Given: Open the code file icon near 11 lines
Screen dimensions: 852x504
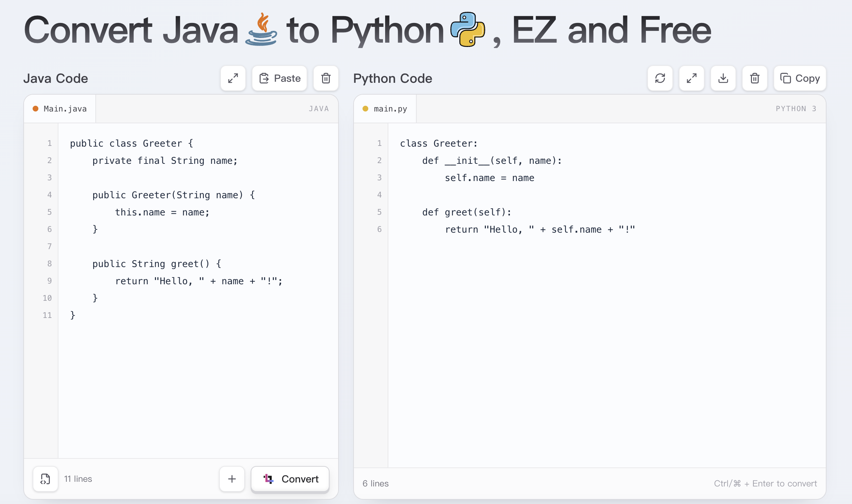Looking at the screenshot, I should point(46,479).
